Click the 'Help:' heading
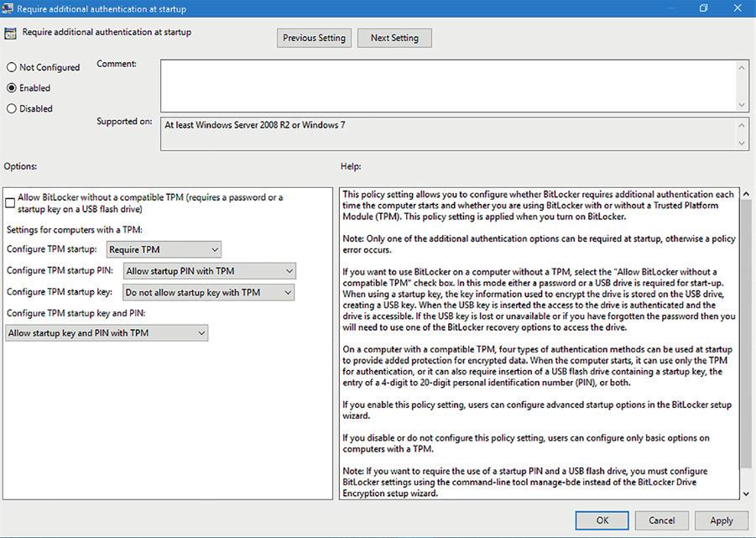Image resolution: width=756 pixels, height=538 pixels. [x=351, y=166]
